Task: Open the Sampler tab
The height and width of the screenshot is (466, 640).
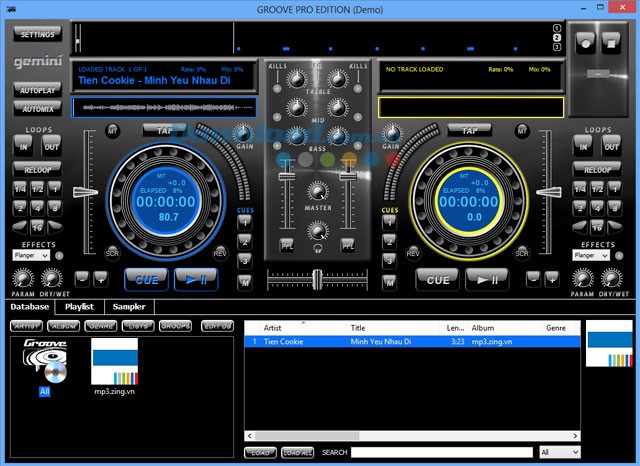Action: click(x=128, y=307)
